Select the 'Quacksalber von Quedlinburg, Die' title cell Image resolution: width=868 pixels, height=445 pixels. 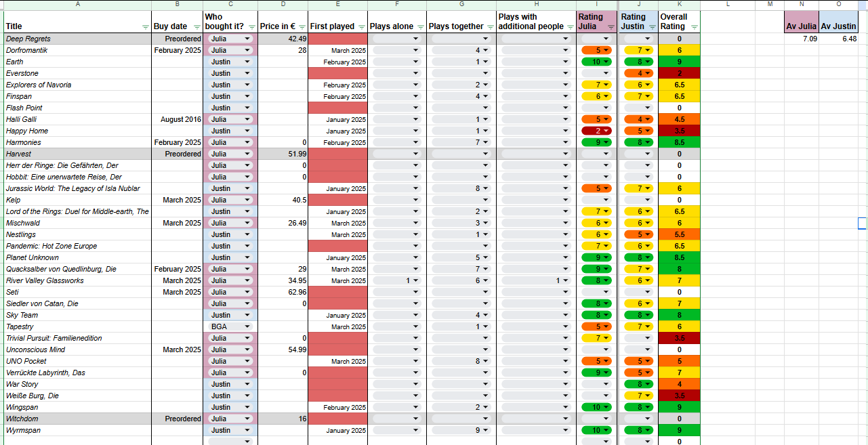pos(77,269)
